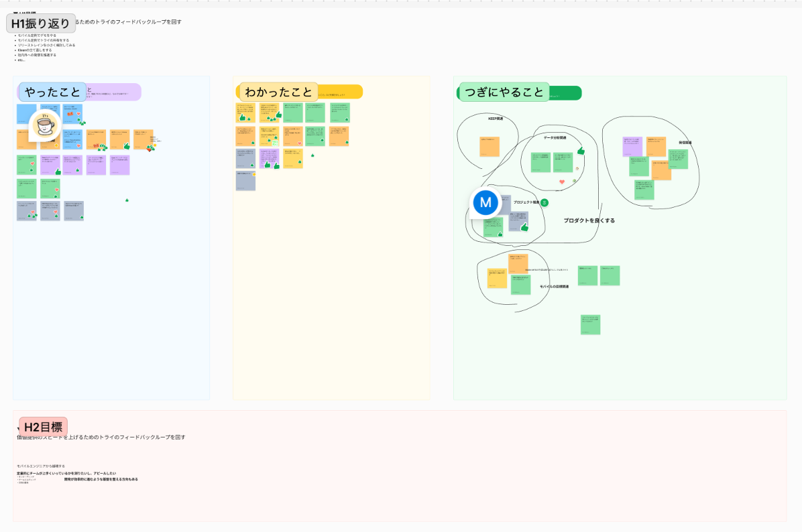Image resolution: width=802 pixels, height=532 pixels.
Task: Click the 発信関連 group label
Action: (685, 143)
